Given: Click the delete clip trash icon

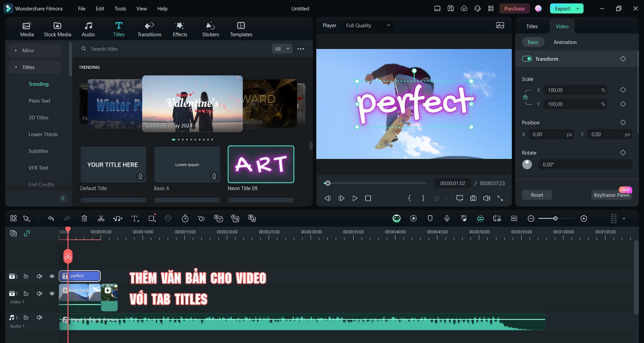Looking at the screenshot, I should click(84, 218).
